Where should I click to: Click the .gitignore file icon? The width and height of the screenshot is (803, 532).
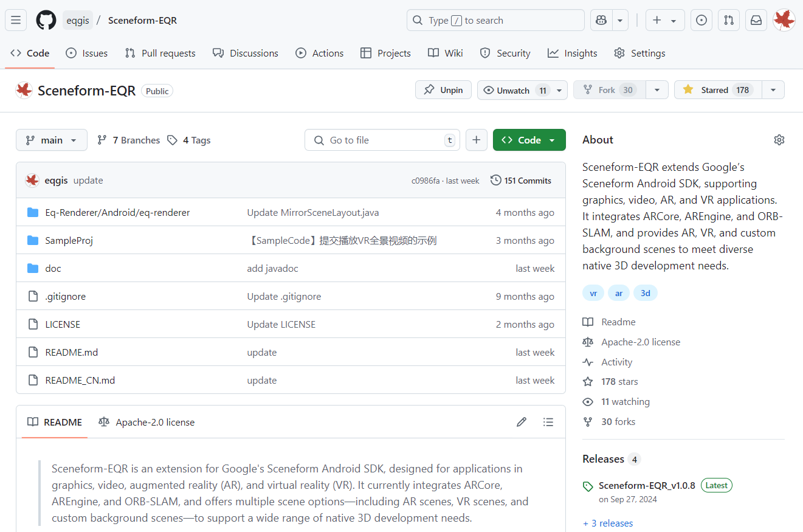pyautogui.click(x=33, y=296)
